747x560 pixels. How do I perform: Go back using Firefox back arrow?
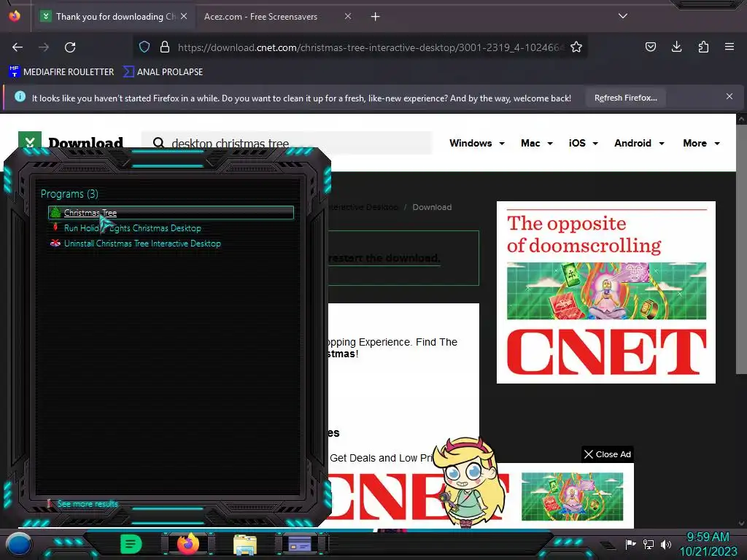point(18,47)
